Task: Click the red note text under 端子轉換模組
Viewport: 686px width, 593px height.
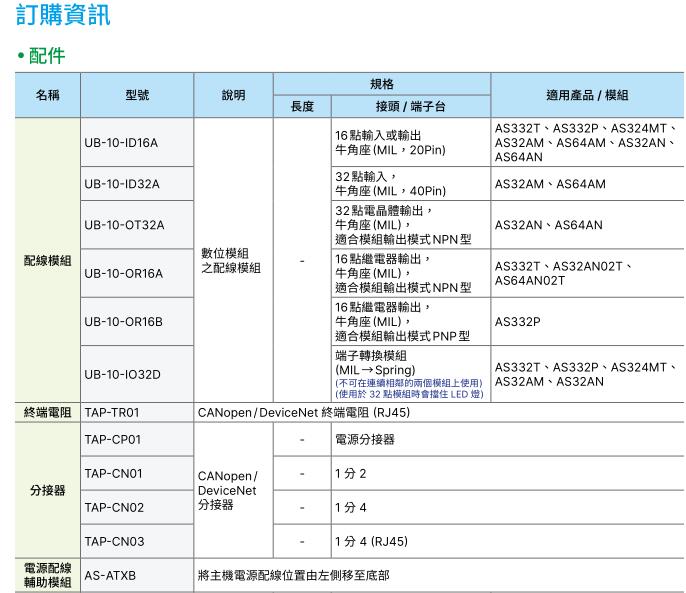Action: click(x=409, y=389)
